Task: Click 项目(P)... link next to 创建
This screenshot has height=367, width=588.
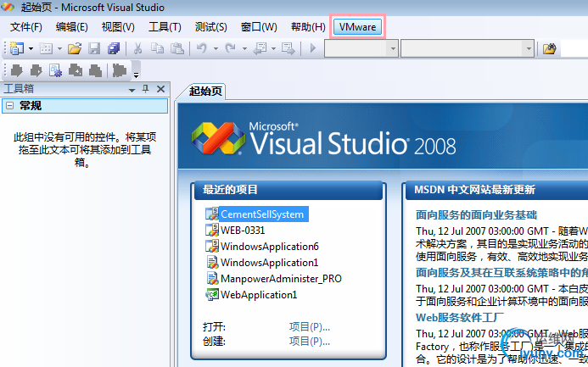Action: [310, 342]
